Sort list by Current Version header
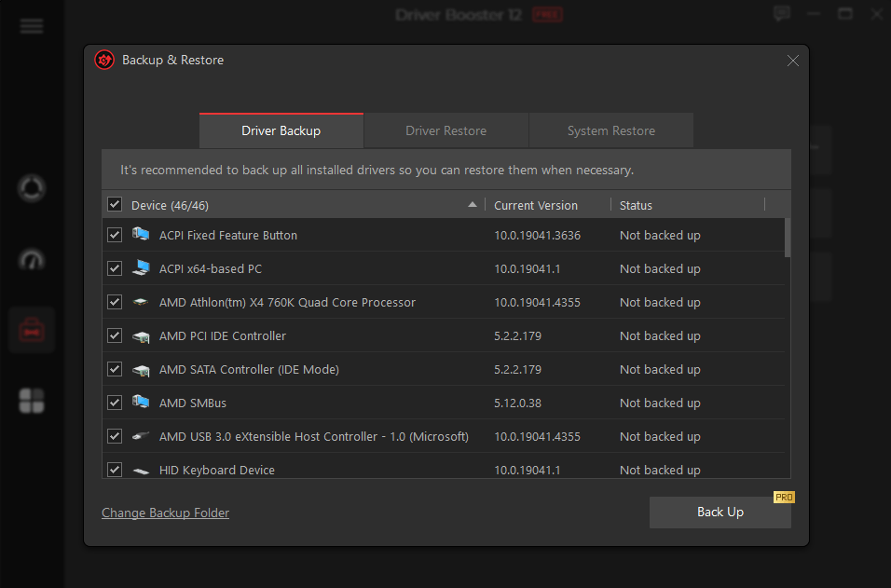 pyautogui.click(x=536, y=204)
